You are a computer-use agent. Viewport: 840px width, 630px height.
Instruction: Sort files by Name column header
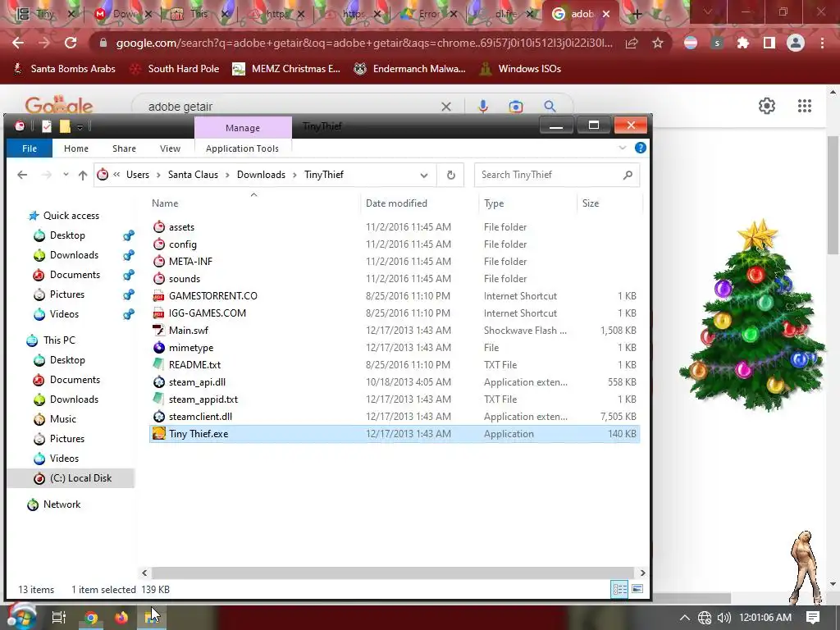164,203
